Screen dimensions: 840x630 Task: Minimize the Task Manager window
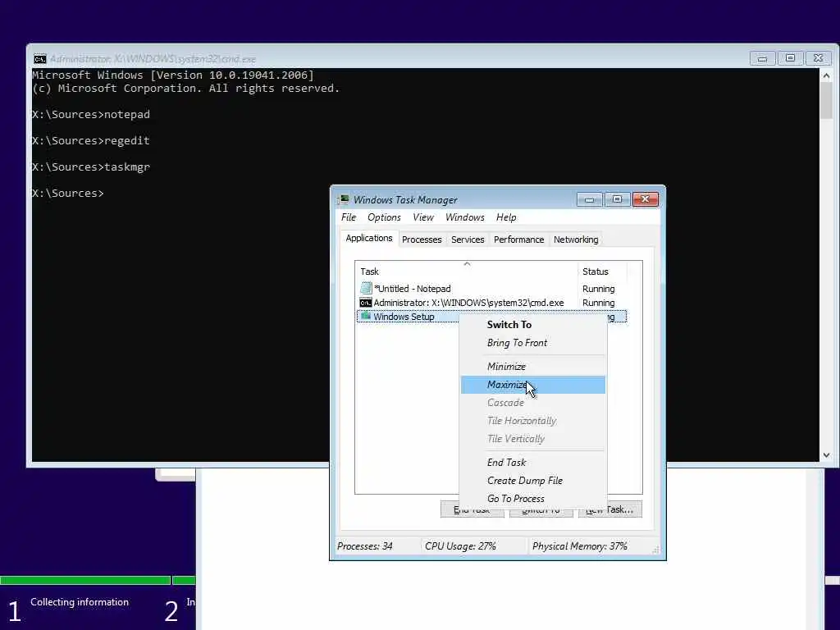[589, 200]
